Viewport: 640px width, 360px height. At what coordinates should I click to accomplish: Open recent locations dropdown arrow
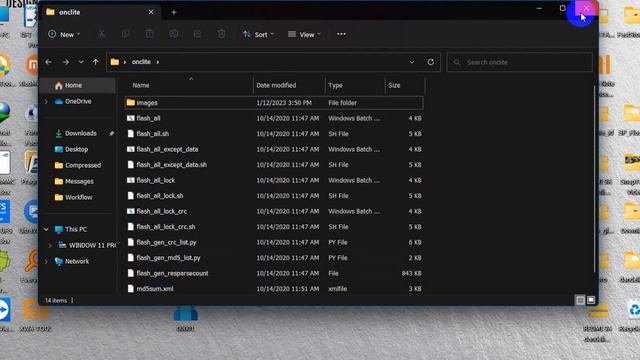pos(81,62)
